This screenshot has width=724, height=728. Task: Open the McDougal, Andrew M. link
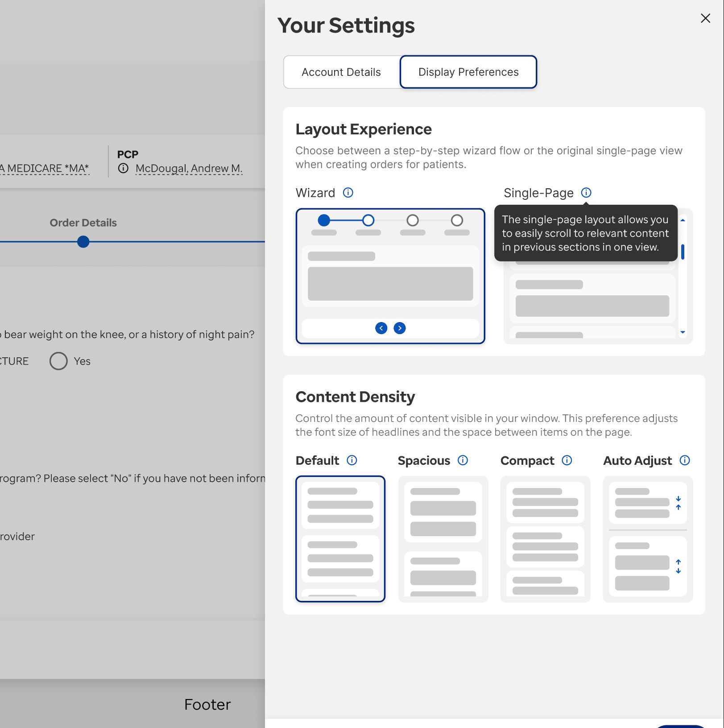(x=189, y=169)
